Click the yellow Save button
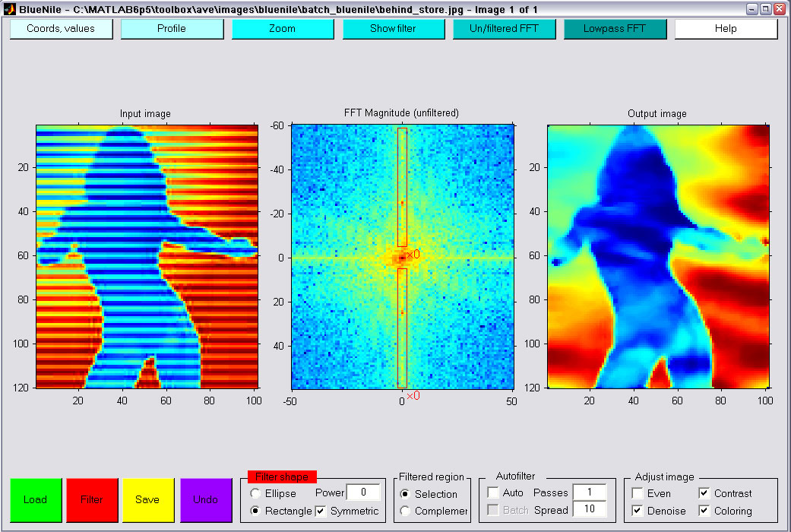Viewport: 791px width, 532px height. coord(148,499)
